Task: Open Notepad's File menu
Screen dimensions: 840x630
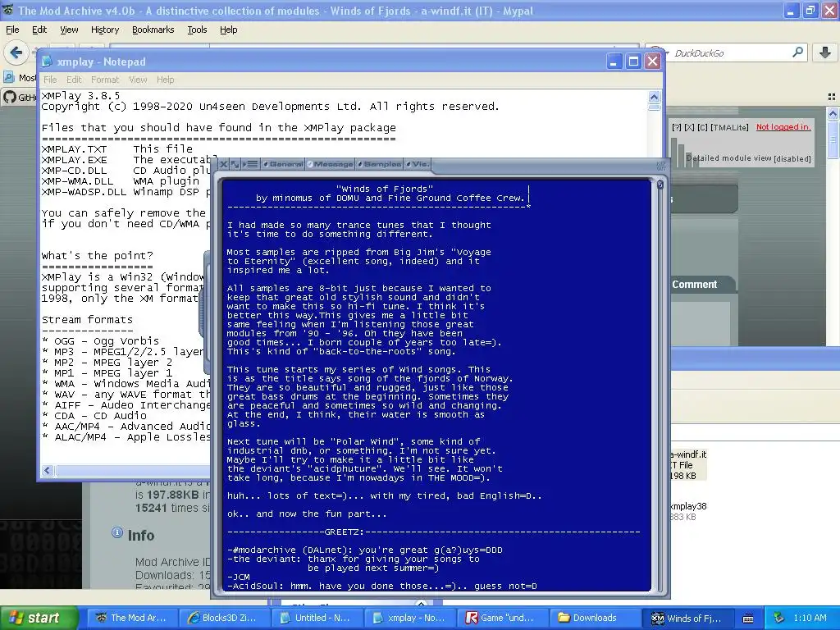Action: click(50, 80)
